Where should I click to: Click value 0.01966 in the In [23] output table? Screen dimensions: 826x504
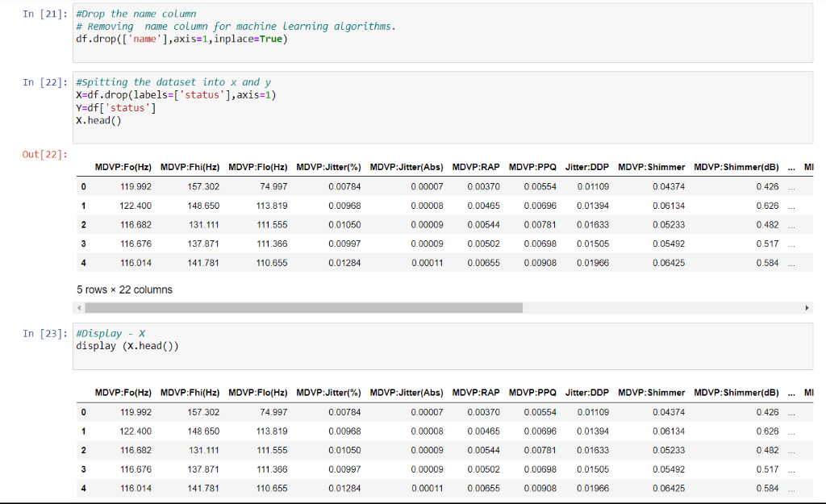pyautogui.click(x=593, y=488)
